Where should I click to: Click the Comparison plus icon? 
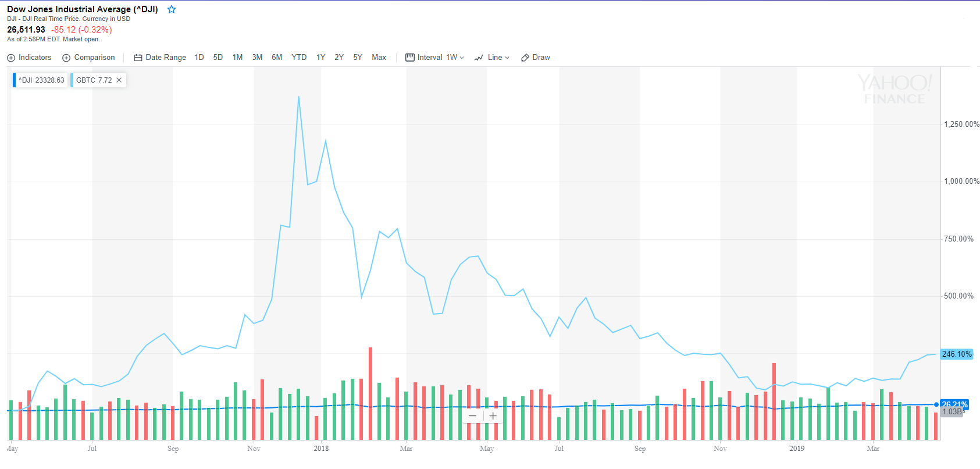pyautogui.click(x=66, y=58)
